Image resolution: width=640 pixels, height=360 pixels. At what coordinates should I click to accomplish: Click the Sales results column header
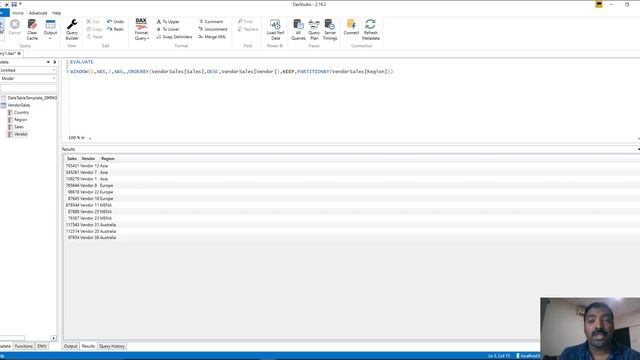72,158
